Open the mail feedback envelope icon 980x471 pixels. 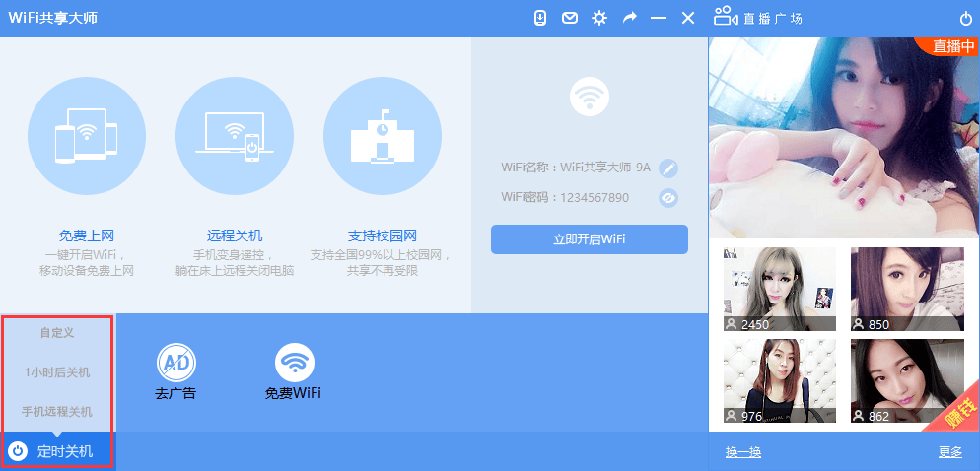pyautogui.click(x=570, y=18)
